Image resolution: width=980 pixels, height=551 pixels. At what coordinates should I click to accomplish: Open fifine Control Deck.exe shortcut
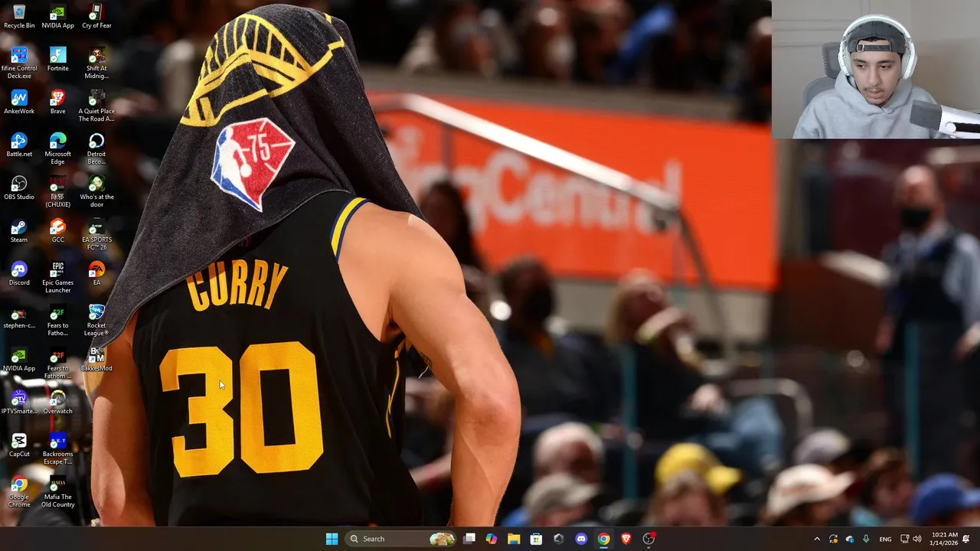coord(19,63)
